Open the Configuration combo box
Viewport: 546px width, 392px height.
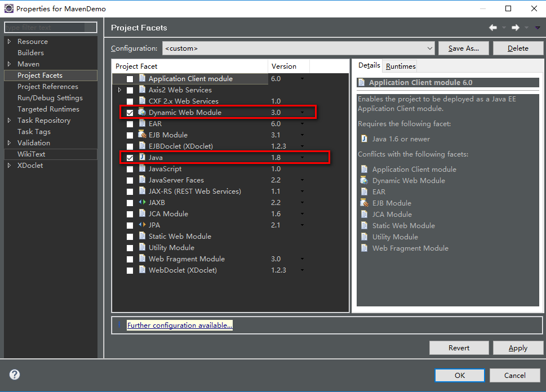[299, 48]
